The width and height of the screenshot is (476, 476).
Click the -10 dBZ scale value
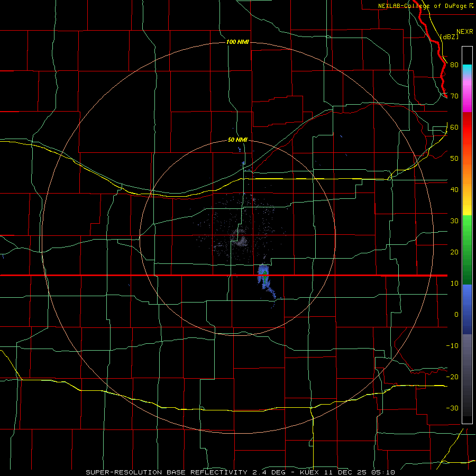pyautogui.click(x=452, y=346)
